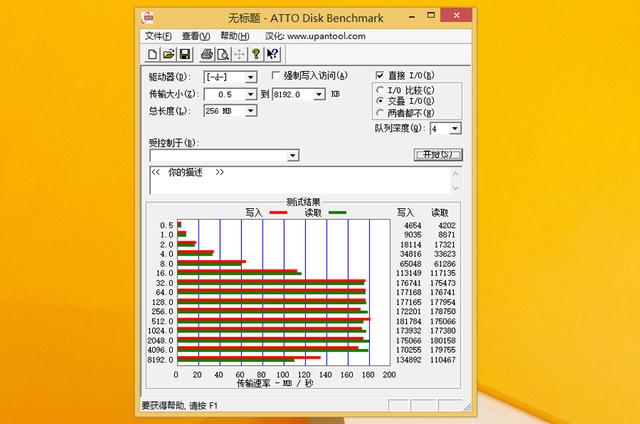This screenshot has width=640, height=424.
Task: Select the I/O 比较 radio option
Action: click(x=380, y=90)
